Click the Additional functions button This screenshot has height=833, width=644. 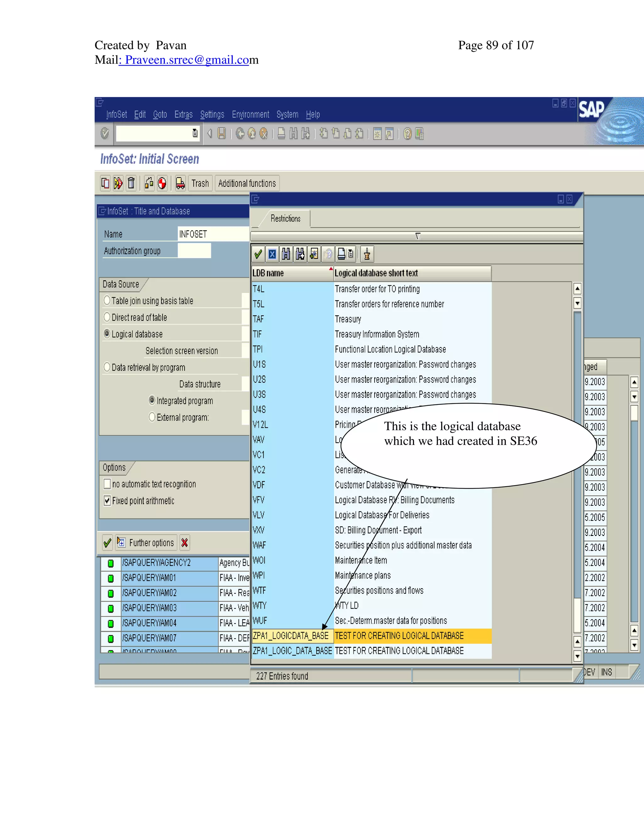tap(247, 184)
